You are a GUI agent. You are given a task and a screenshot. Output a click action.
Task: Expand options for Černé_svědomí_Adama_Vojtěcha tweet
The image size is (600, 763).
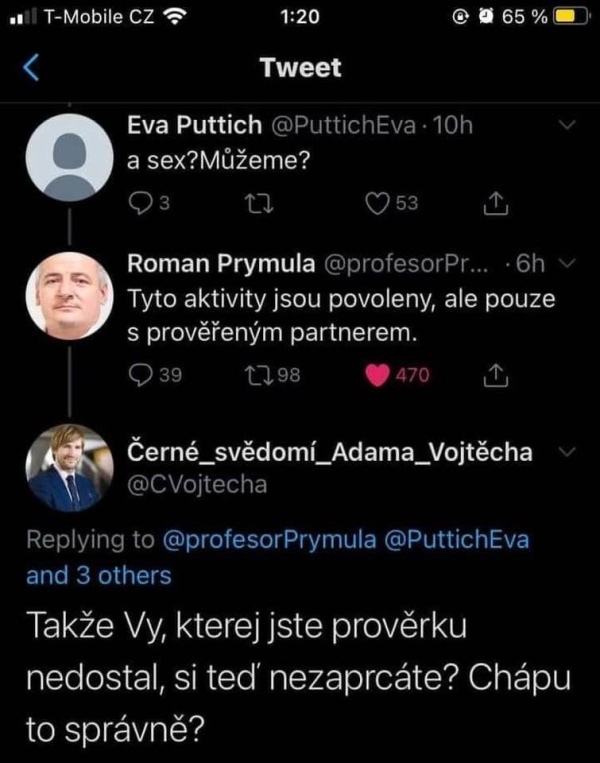[x=566, y=452]
